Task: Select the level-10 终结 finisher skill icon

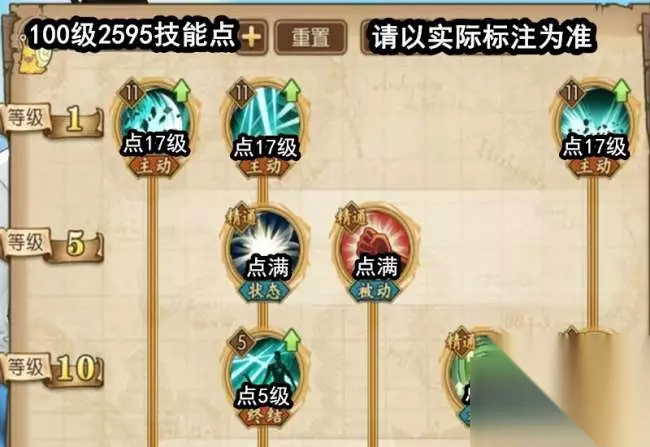Action: (x=264, y=377)
